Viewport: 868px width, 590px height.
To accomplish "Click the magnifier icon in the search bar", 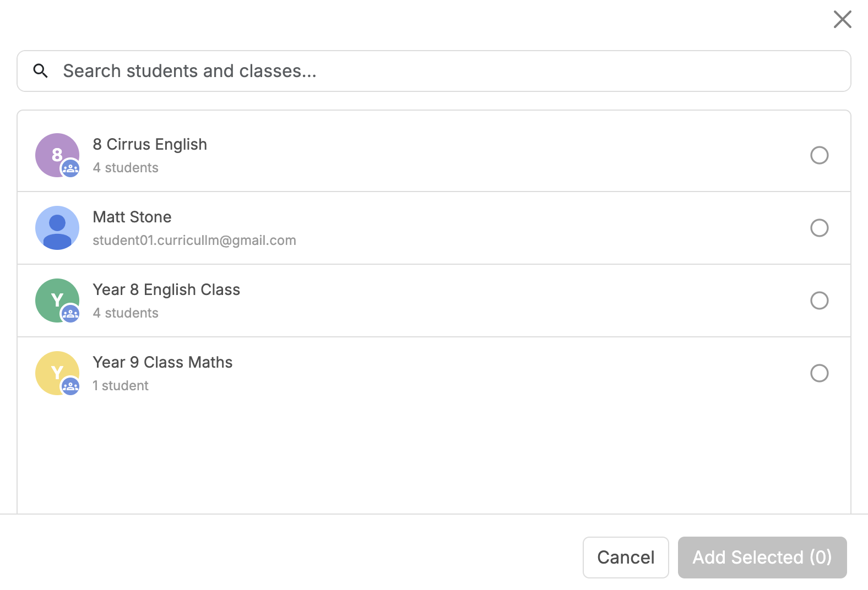I will [x=40, y=70].
